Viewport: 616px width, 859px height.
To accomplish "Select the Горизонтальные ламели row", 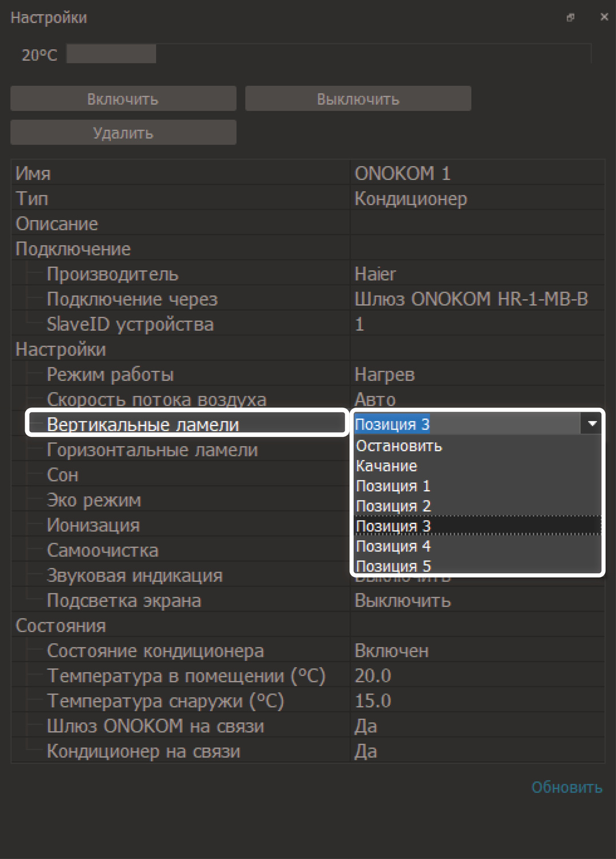I will 152,450.
